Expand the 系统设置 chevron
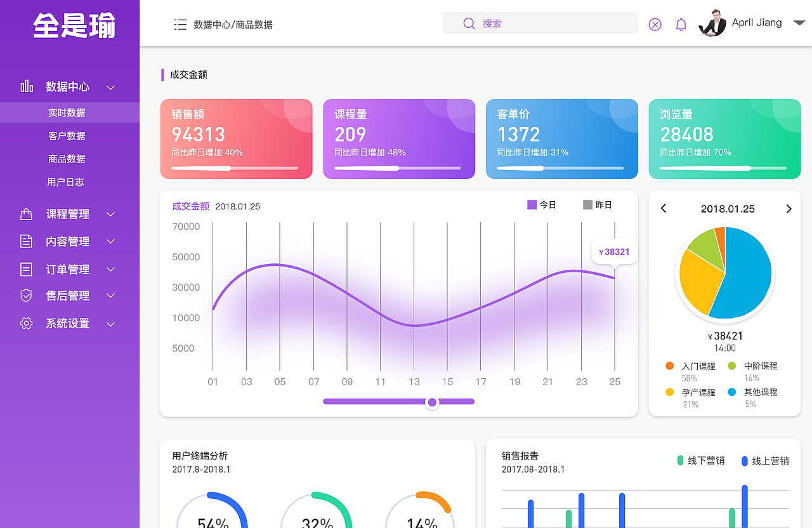Viewport: 812px width, 528px height. coord(110,324)
